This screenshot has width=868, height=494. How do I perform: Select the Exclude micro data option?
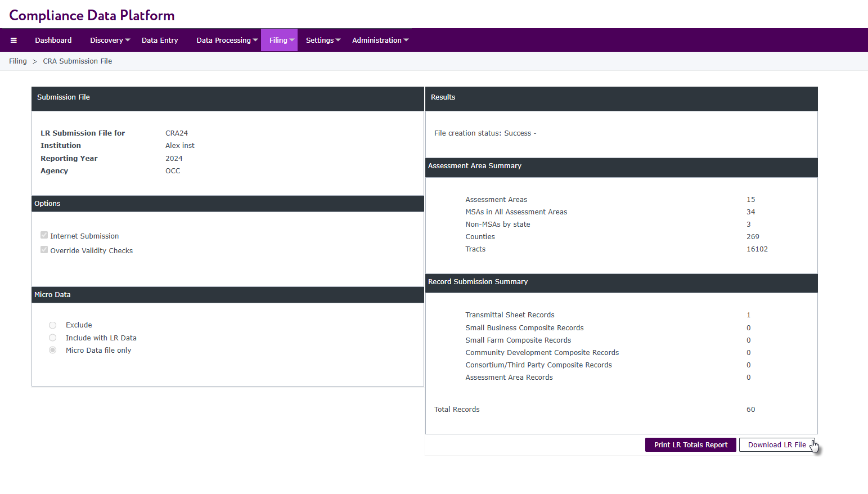coord(52,325)
